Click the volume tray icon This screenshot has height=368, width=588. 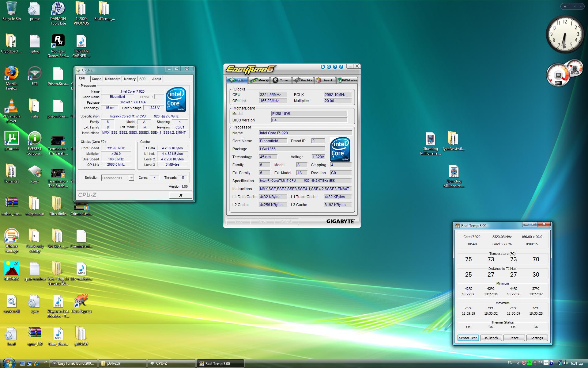coord(565,363)
